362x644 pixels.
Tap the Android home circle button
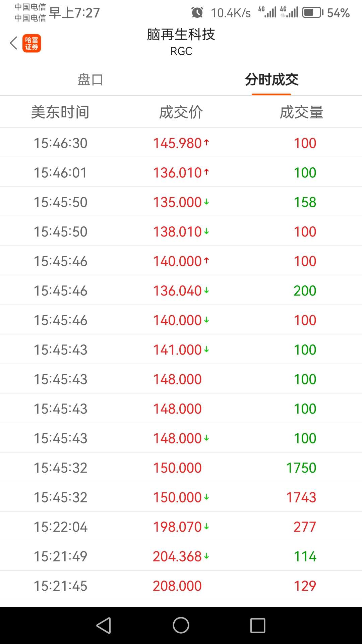click(181, 626)
